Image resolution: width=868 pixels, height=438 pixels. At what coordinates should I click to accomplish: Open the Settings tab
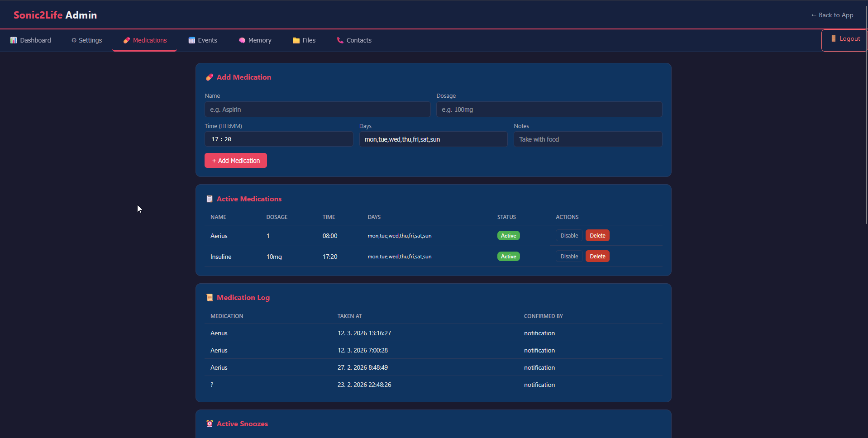pos(86,40)
